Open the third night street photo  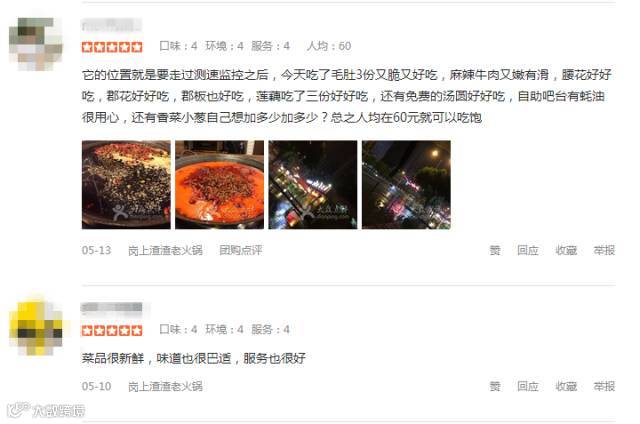(313, 184)
